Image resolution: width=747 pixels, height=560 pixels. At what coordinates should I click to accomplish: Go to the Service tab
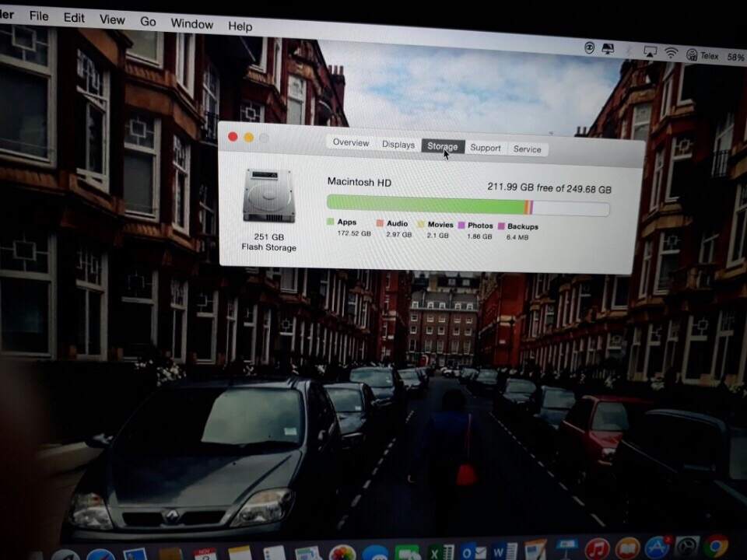(x=527, y=149)
